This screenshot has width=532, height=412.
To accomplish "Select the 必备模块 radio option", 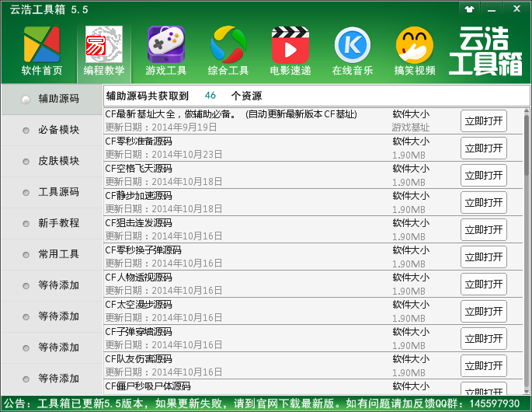I will click(51, 130).
